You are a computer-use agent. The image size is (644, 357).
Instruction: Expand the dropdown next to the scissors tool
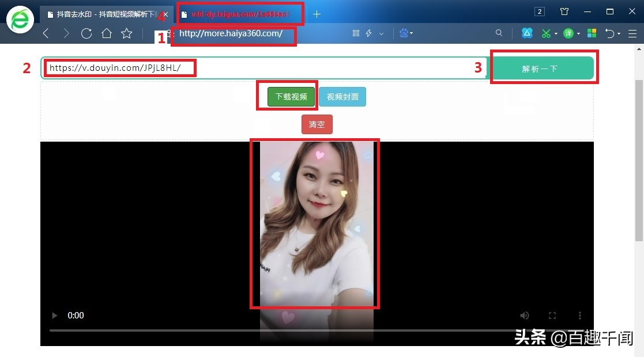coord(555,33)
